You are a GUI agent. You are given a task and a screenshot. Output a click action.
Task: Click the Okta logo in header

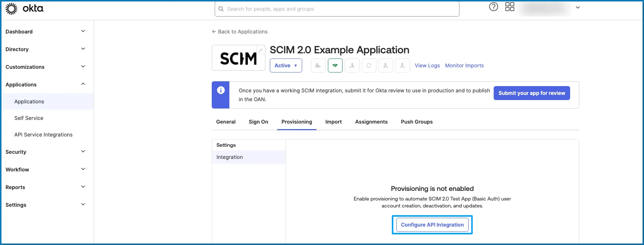click(x=24, y=8)
